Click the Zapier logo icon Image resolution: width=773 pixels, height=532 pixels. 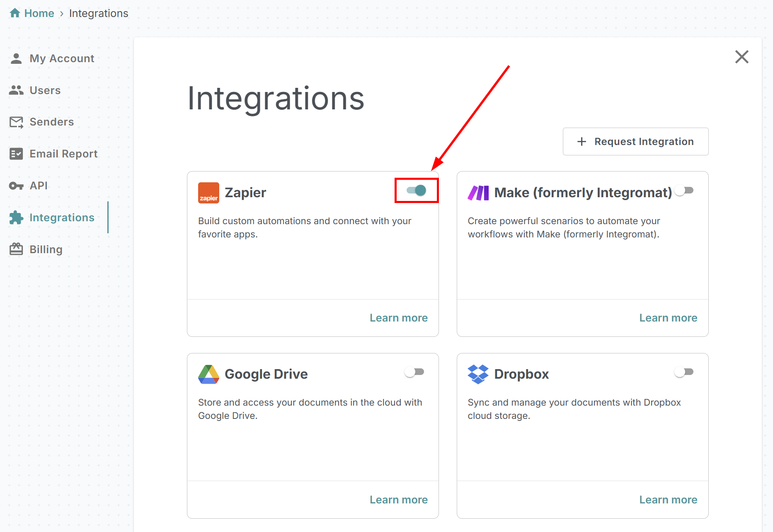pyautogui.click(x=208, y=192)
